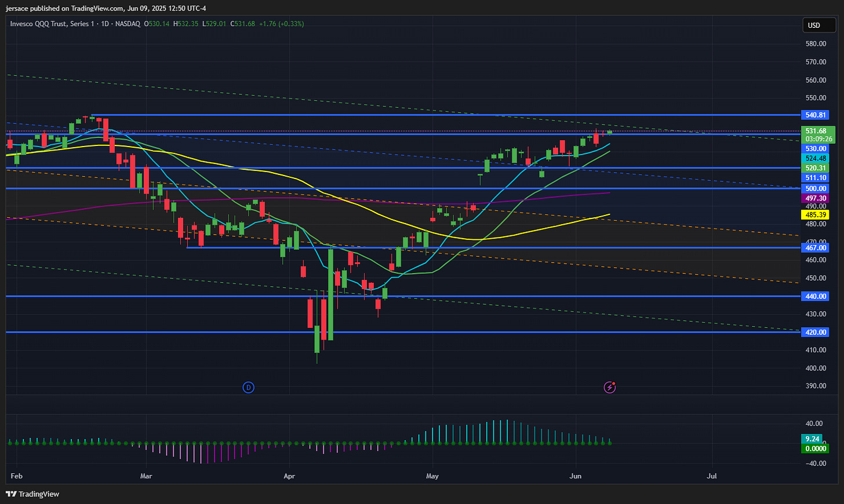The width and height of the screenshot is (844, 504).
Task: Click the 440.00 horizontal line label
Action: pos(815,297)
